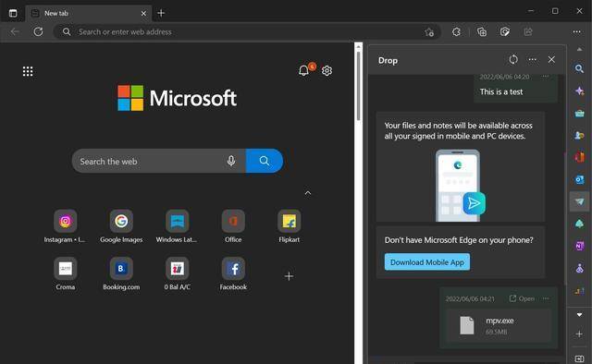Open sidebar Discover sparkle icon
The height and width of the screenshot is (364, 592).
coord(579,91)
